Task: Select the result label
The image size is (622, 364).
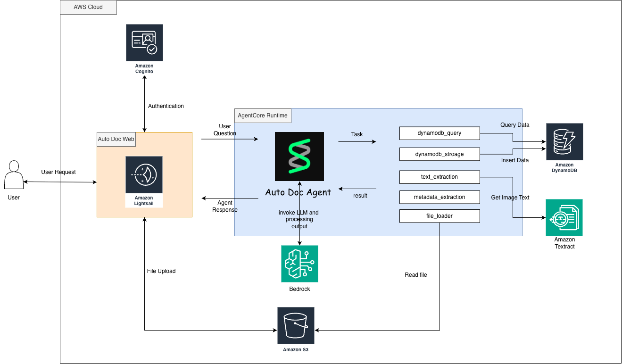Action: (360, 196)
